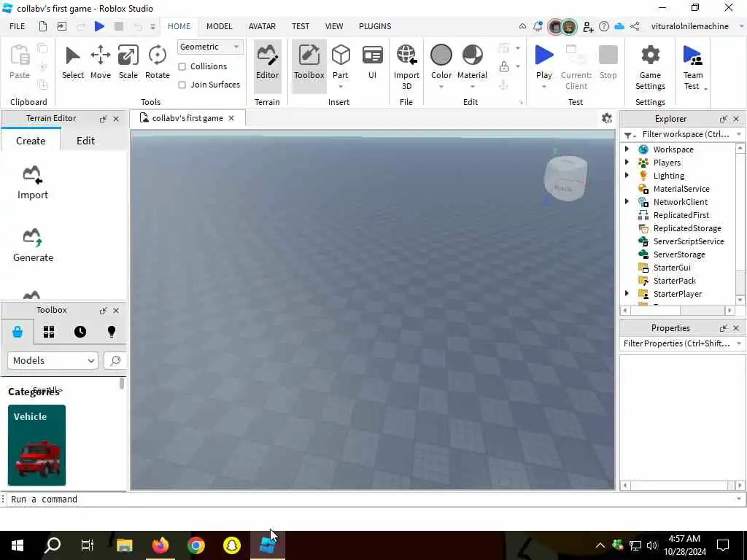Open the UI insert tool
Viewport: 747px width, 560px height.
coord(372,62)
